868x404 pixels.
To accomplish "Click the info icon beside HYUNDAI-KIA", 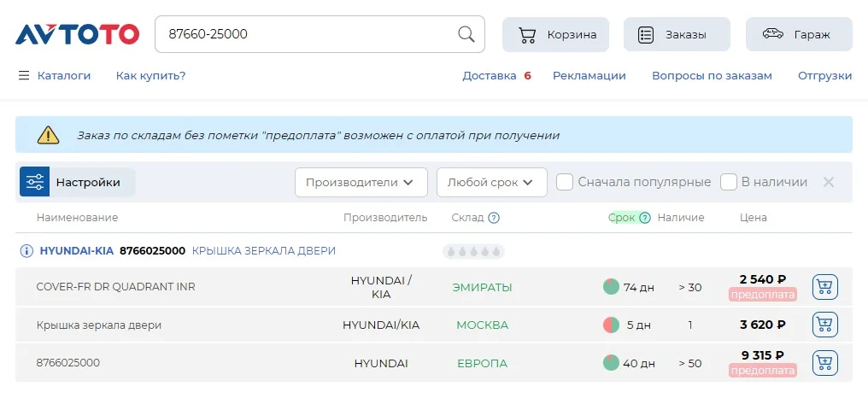I will click(x=26, y=251).
